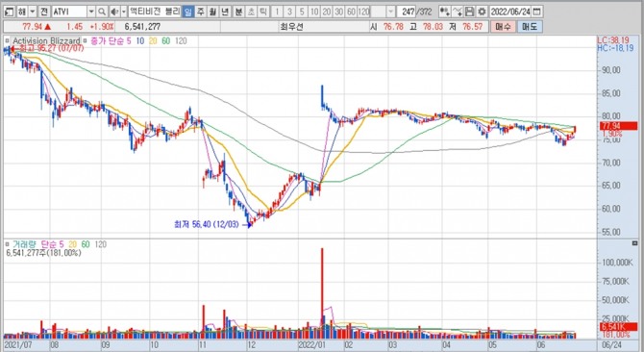Click the red 매수 buy button

pos(503,27)
